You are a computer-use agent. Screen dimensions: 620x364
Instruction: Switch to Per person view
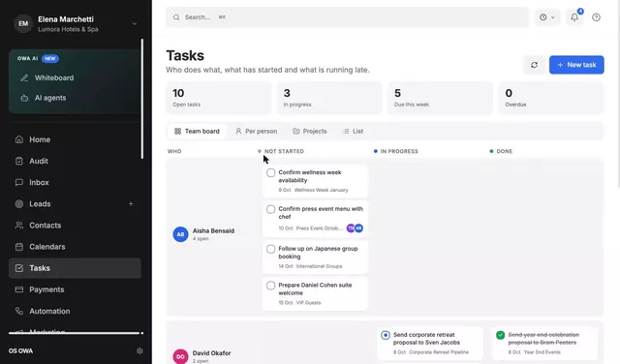(256, 132)
